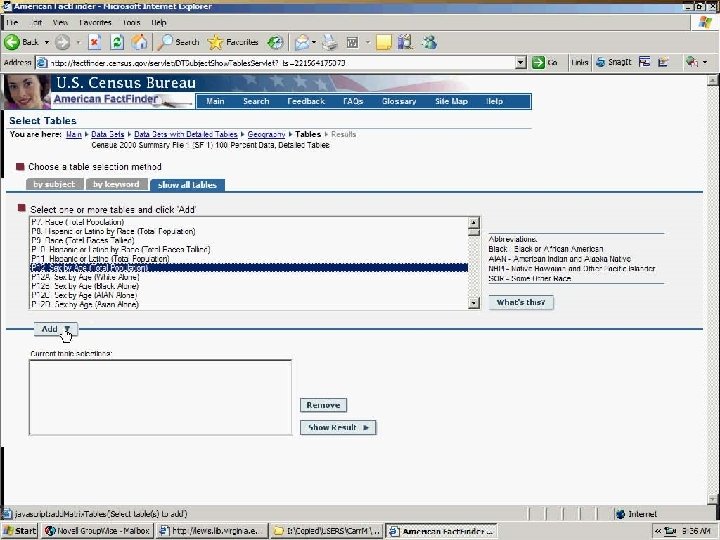720x540 pixels.
Task: Click Search in FactFinder navigation bar
Action: 256,101
